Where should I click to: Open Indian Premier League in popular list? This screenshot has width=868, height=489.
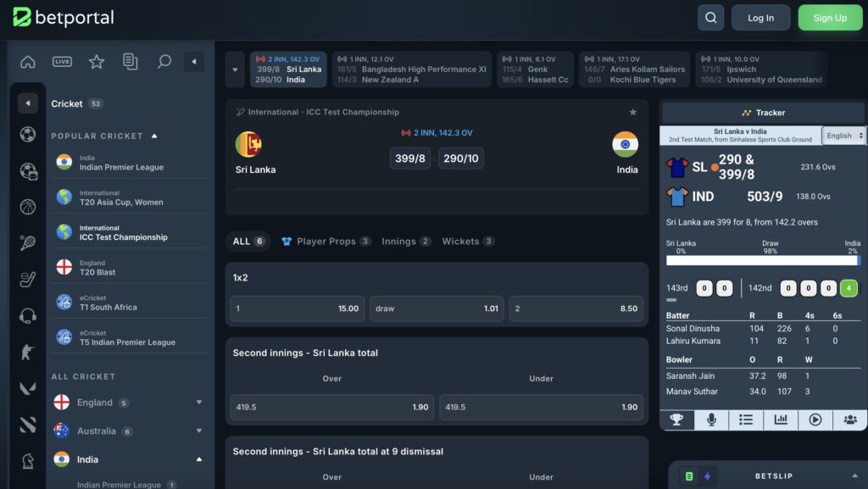click(130, 164)
